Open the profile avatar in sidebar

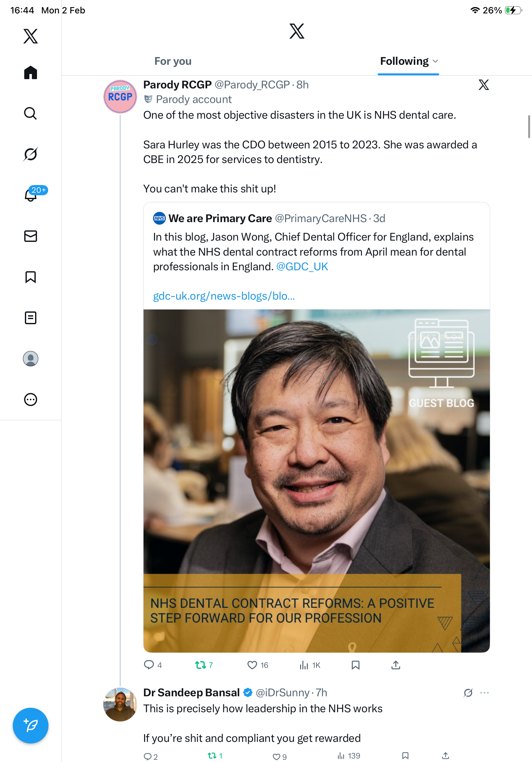31,359
